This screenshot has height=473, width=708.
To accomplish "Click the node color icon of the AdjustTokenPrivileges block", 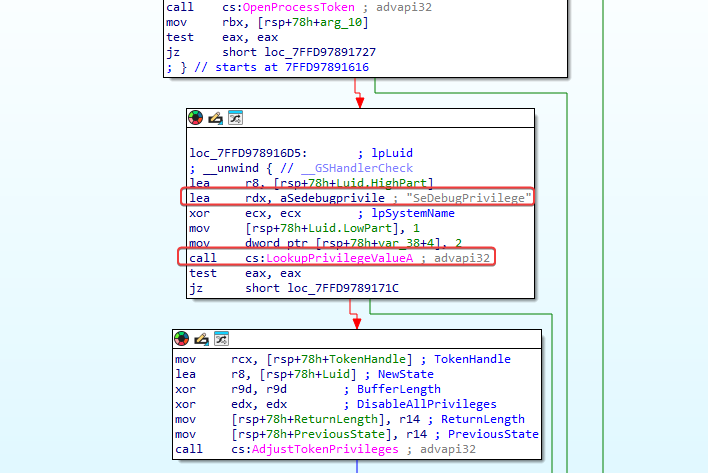I will coord(182,339).
